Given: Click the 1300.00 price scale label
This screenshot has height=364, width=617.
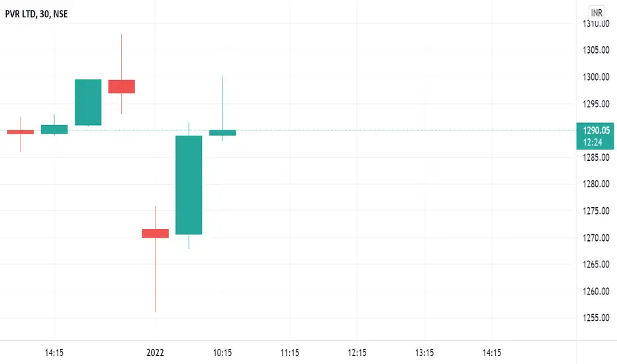Looking at the screenshot, I should point(596,77).
